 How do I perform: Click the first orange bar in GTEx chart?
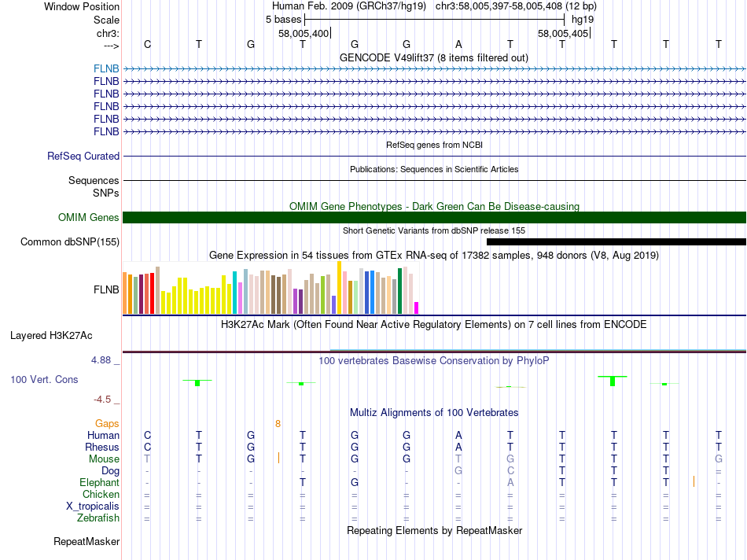(125, 293)
